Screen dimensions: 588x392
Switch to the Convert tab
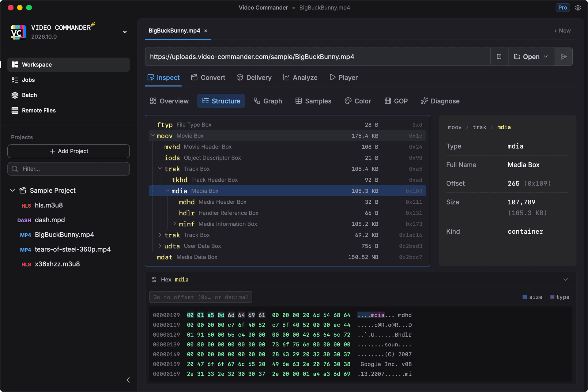(208, 78)
